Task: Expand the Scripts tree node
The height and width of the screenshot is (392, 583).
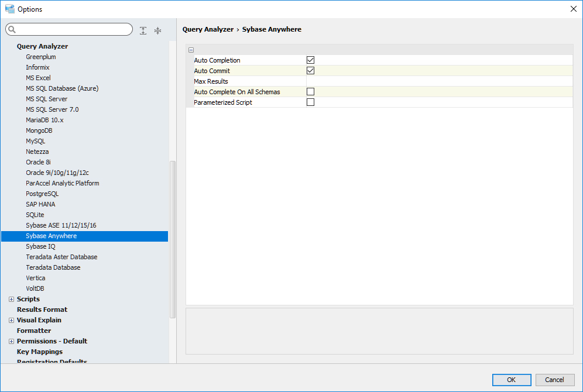Action: coord(11,299)
